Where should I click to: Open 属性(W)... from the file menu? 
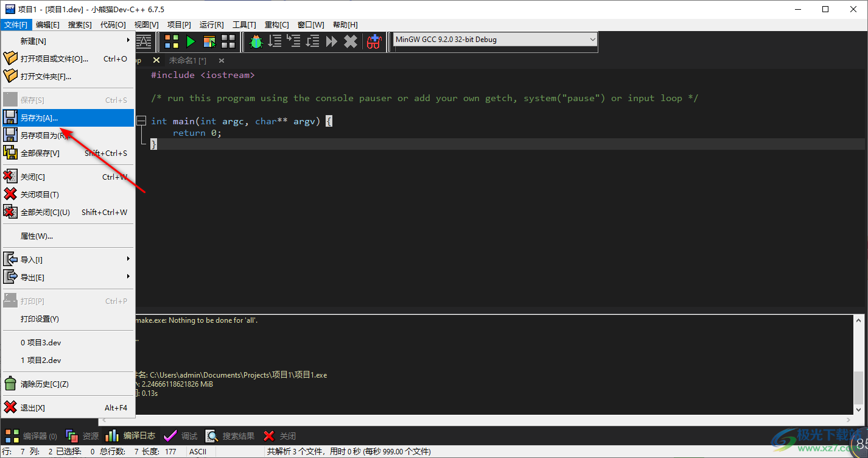click(68, 236)
